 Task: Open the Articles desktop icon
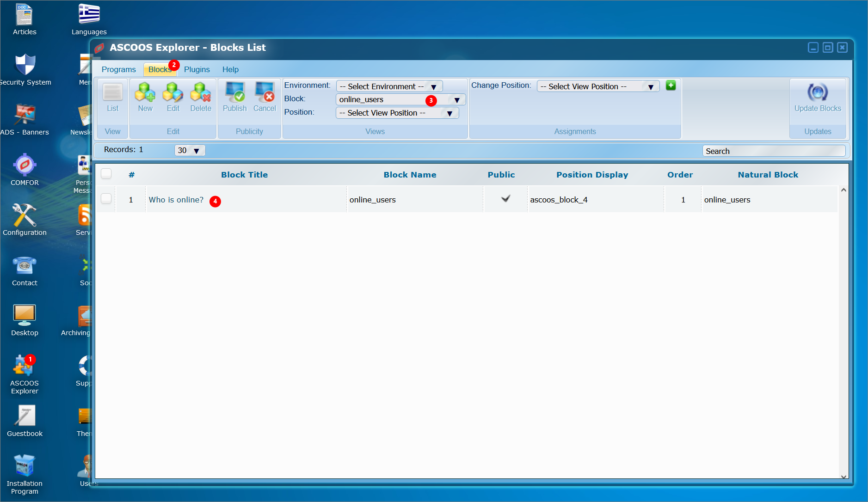click(25, 19)
